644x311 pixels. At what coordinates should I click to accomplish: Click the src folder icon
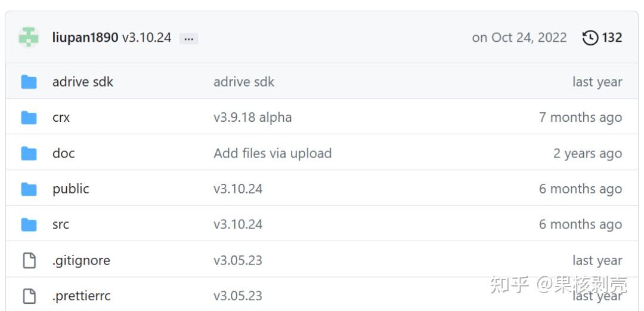[x=29, y=224]
